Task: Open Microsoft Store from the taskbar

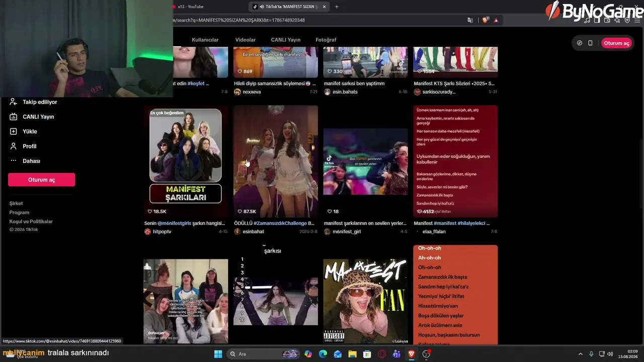Action: (x=367, y=354)
